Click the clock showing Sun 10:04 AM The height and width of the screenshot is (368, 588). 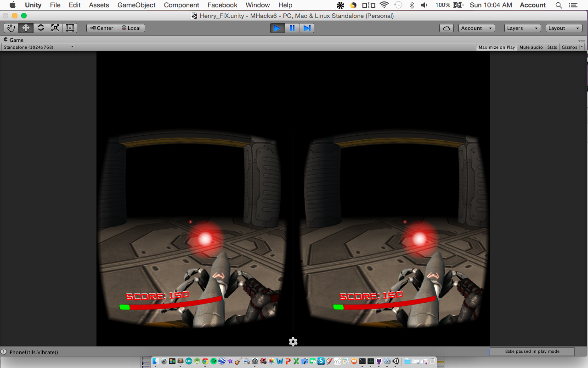[491, 5]
